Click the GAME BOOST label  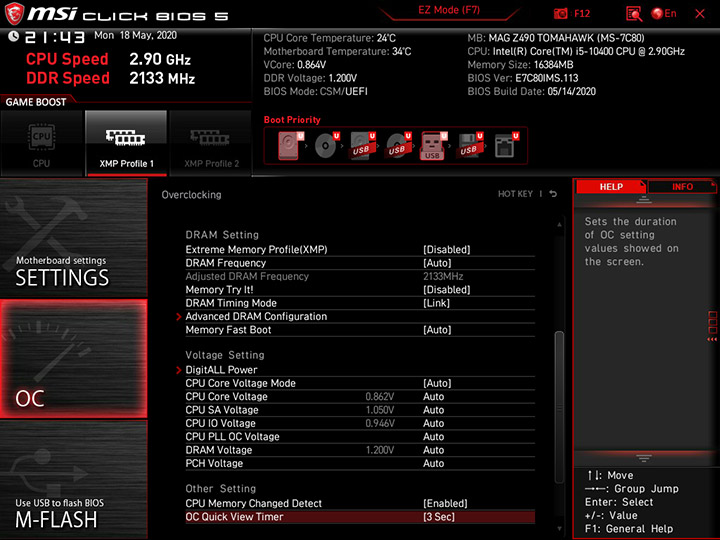(x=36, y=102)
